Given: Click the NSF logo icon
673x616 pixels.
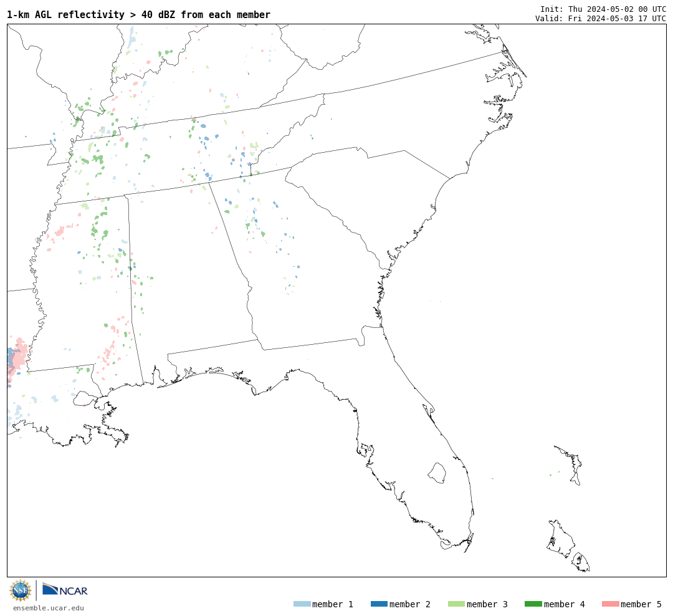Looking at the screenshot, I should tap(20, 590).
